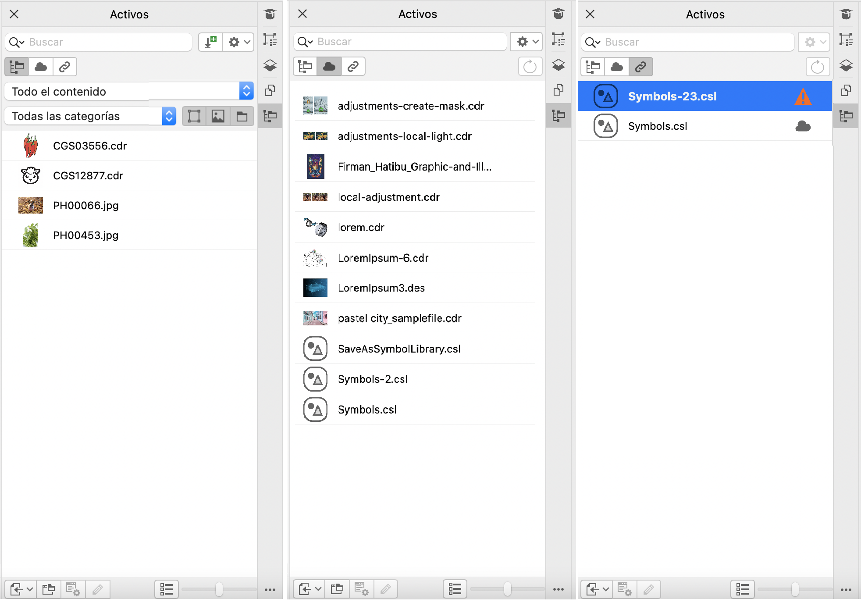Image resolution: width=868 pixels, height=606 pixels.
Task: Open the gear options dropdown in middle panel
Action: pos(526,42)
